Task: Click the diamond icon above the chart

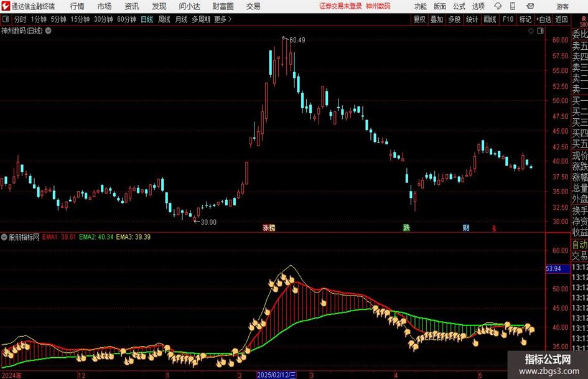Action: coord(531,31)
